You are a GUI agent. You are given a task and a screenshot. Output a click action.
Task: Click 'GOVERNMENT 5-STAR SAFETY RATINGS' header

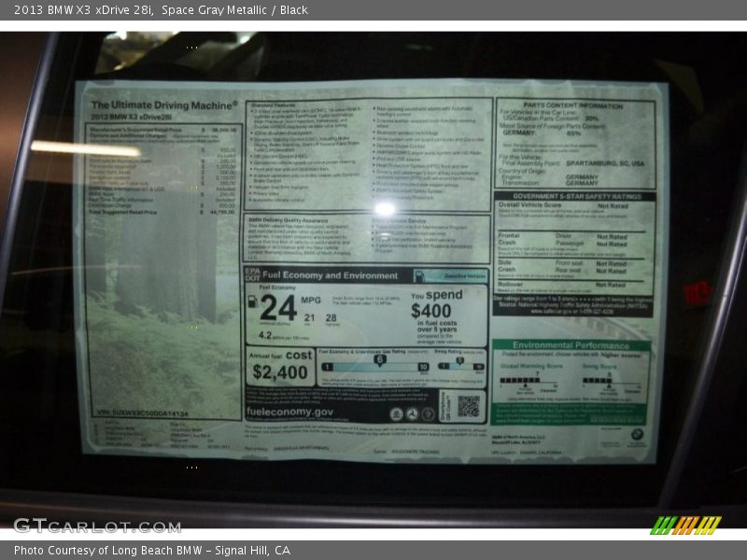[x=577, y=196]
